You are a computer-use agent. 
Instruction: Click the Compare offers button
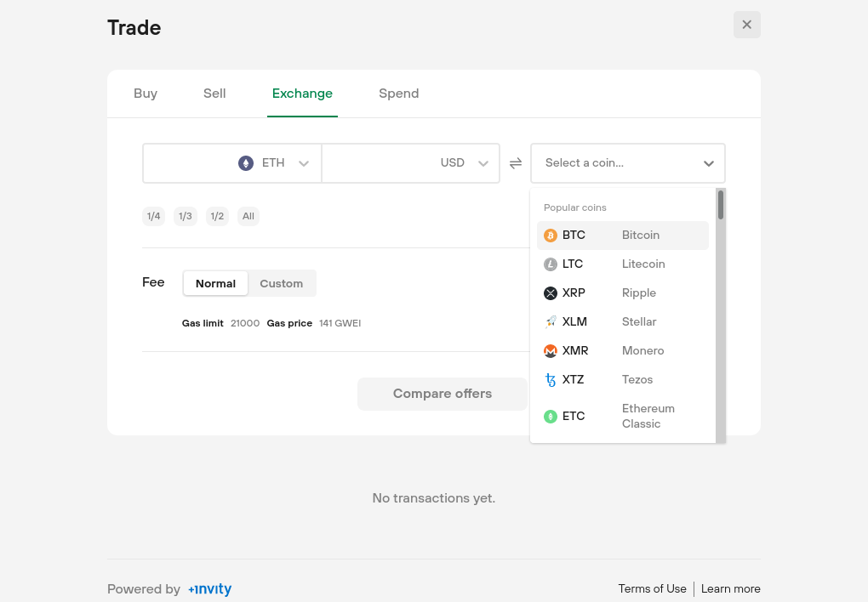point(443,394)
